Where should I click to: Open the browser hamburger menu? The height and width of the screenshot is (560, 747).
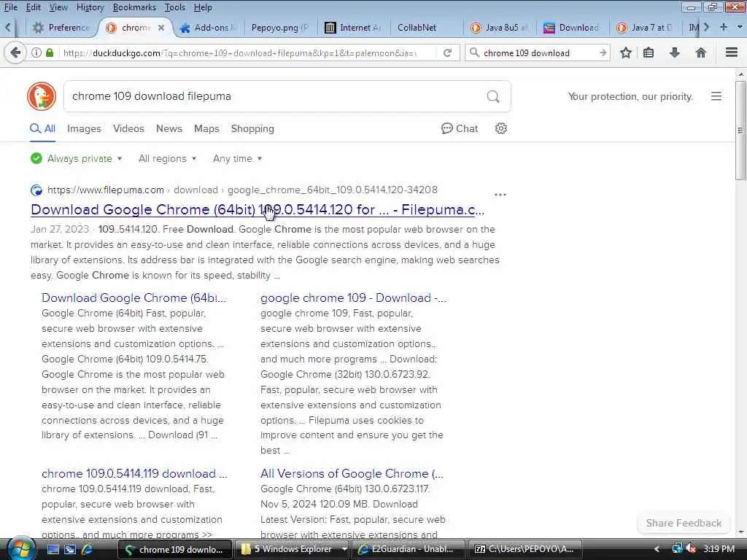tap(732, 52)
